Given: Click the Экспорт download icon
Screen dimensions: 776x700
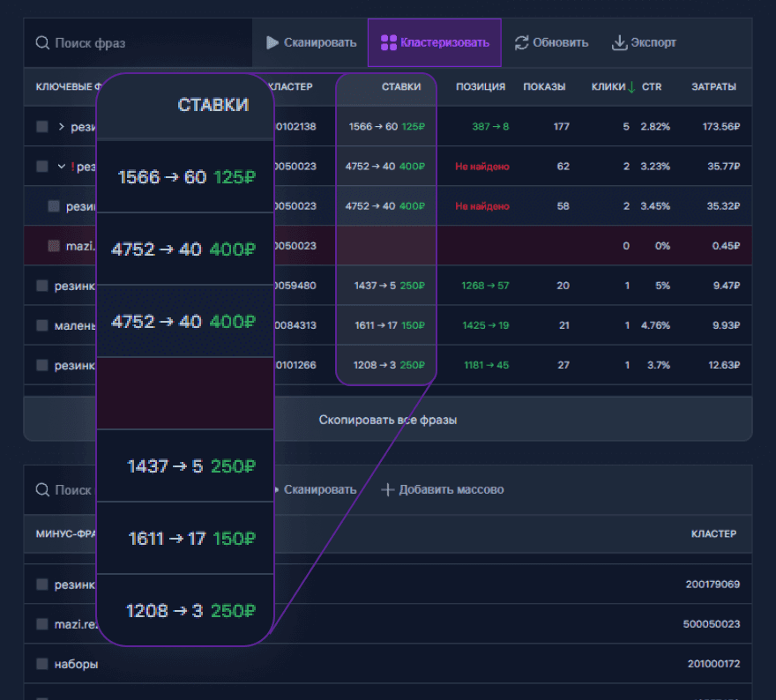Looking at the screenshot, I should tap(619, 42).
